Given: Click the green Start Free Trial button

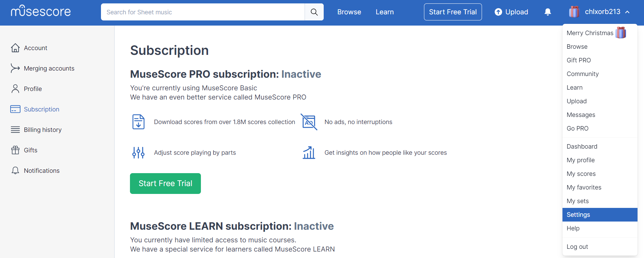Looking at the screenshot, I should (165, 183).
